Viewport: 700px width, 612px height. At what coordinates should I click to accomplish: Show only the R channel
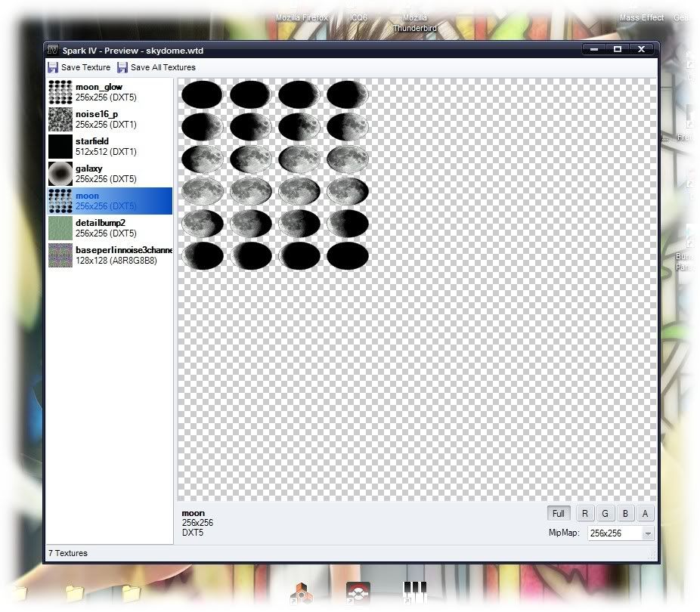584,514
